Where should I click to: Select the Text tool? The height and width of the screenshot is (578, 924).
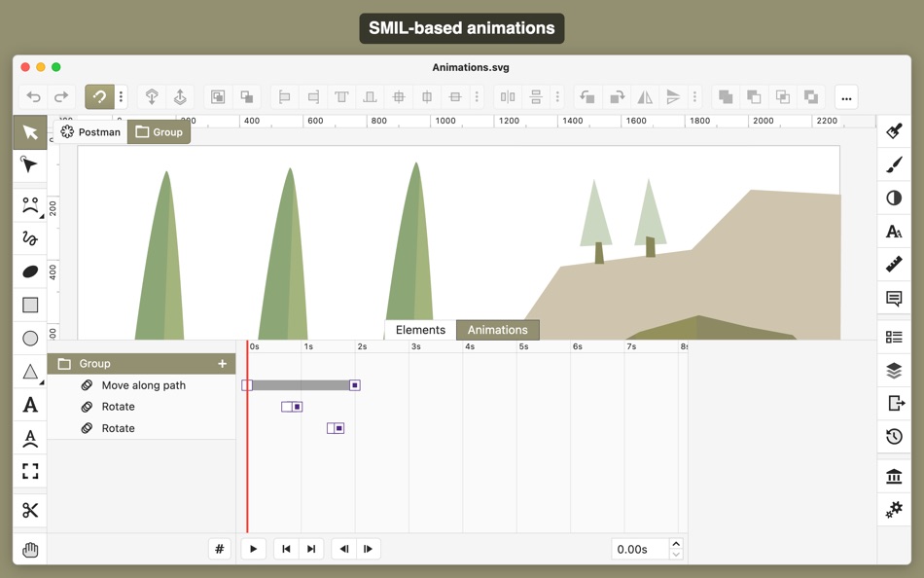point(29,404)
